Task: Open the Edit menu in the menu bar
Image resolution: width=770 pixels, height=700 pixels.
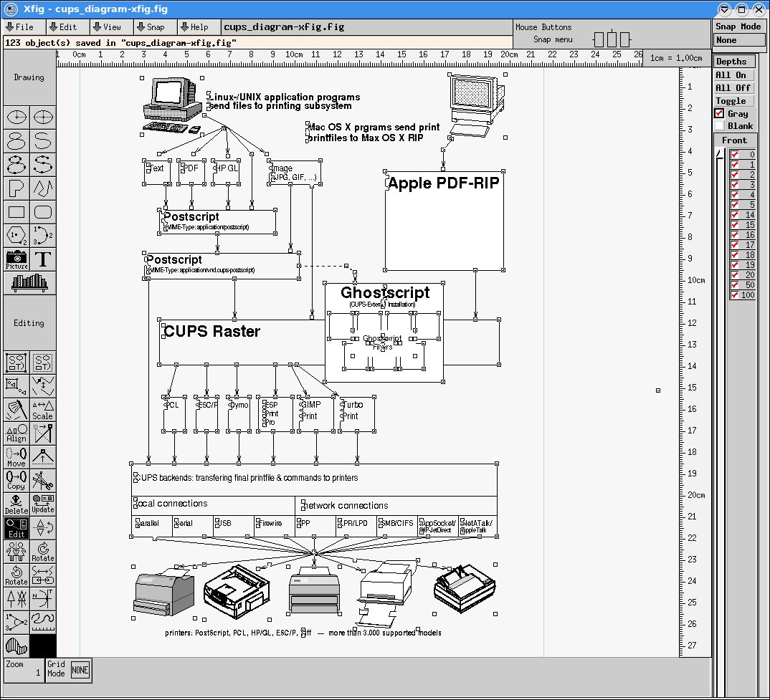Action: pyautogui.click(x=68, y=27)
